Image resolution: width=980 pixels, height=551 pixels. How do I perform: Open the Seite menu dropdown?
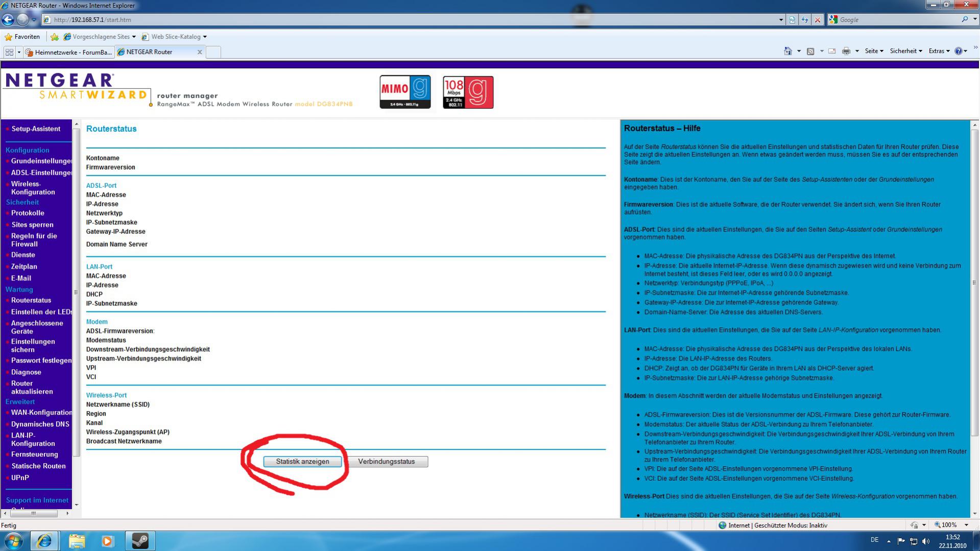[x=874, y=51]
